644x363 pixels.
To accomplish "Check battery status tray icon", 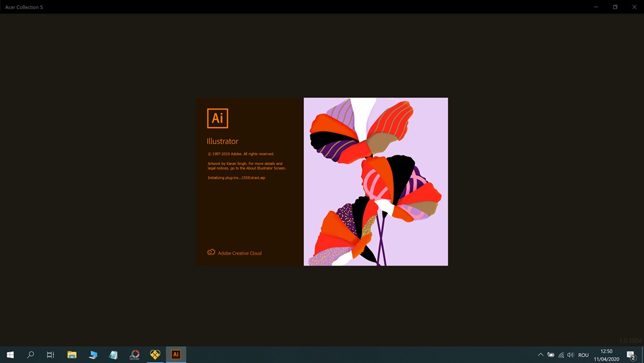I will 551,355.
